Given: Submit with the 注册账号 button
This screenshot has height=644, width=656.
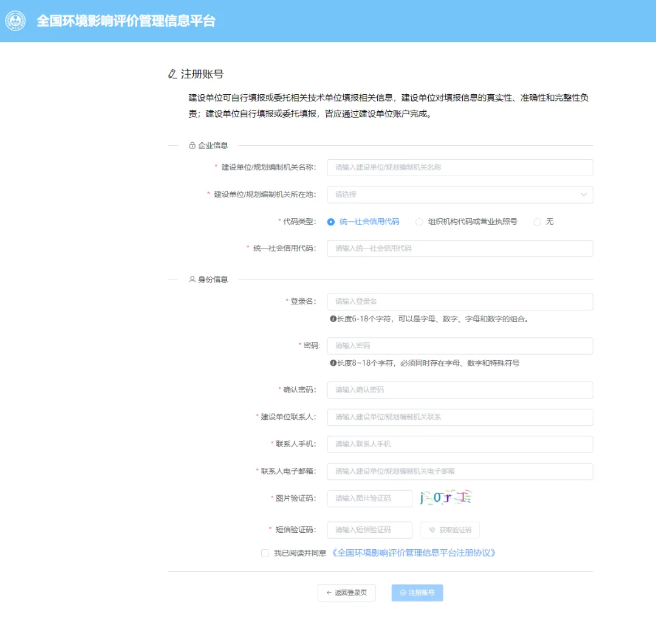Looking at the screenshot, I should (417, 593).
